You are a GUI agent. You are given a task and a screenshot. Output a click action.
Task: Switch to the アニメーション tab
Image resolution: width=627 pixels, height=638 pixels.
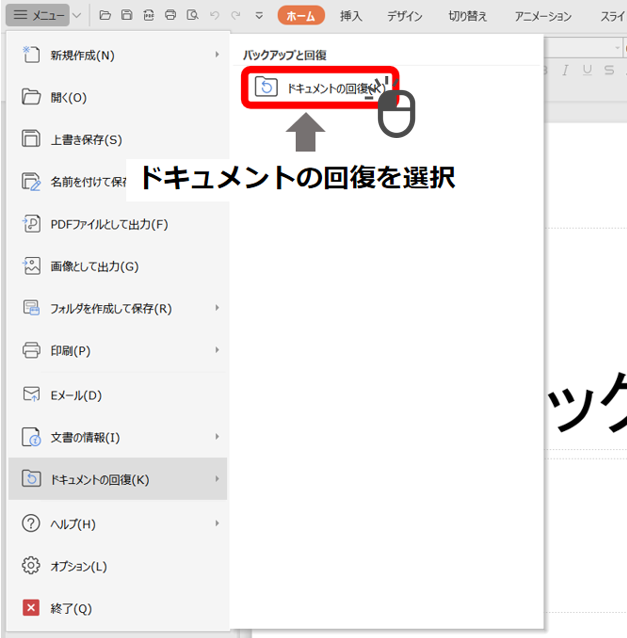point(543,16)
